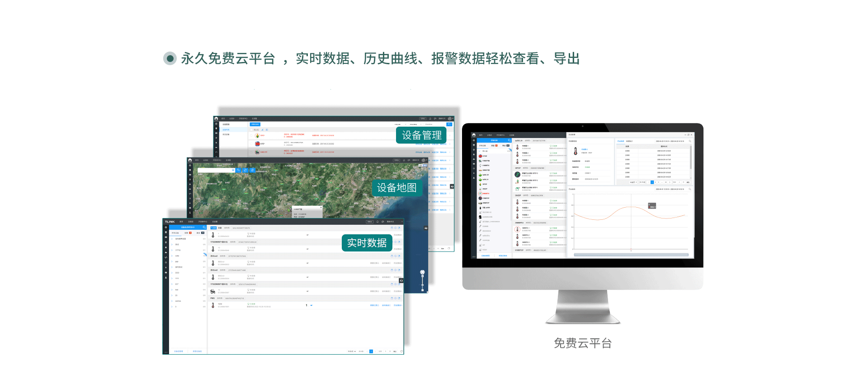Select the 实时数据 green label
Viewport: 868px width, 389px height.
tap(367, 243)
